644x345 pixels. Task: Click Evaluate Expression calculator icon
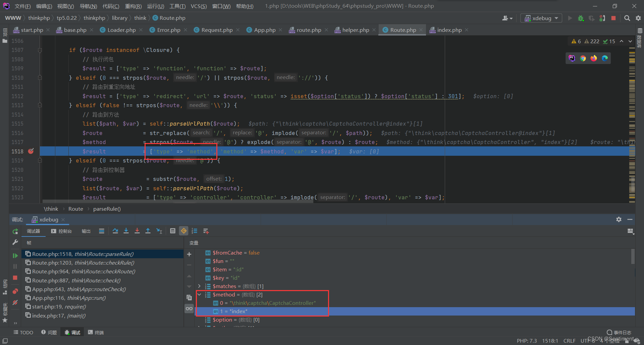pos(173,231)
